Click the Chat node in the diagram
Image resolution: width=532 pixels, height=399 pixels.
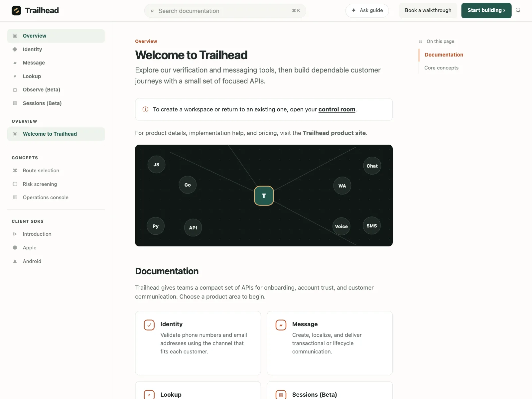pos(372,166)
